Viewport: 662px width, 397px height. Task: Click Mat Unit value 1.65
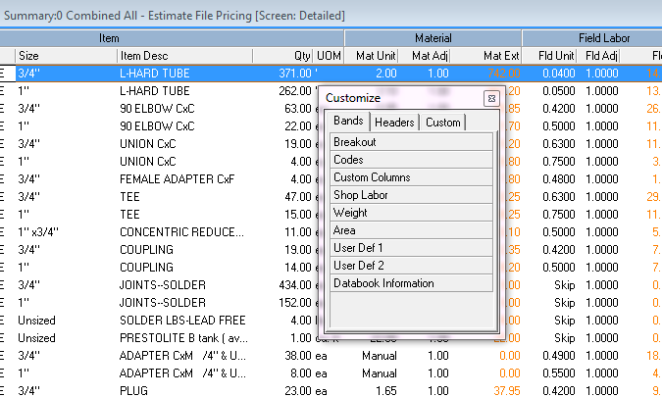click(x=386, y=391)
